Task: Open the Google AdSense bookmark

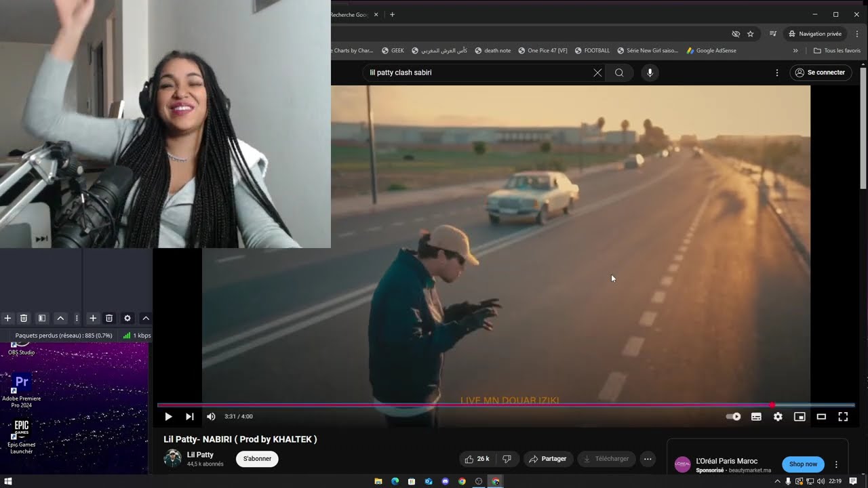Action: click(x=711, y=50)
